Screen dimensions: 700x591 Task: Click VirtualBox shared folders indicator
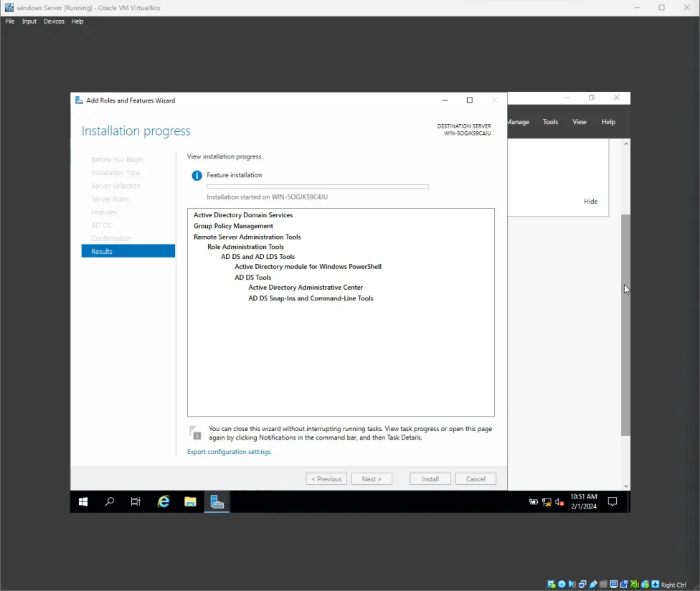coord(604,585)
